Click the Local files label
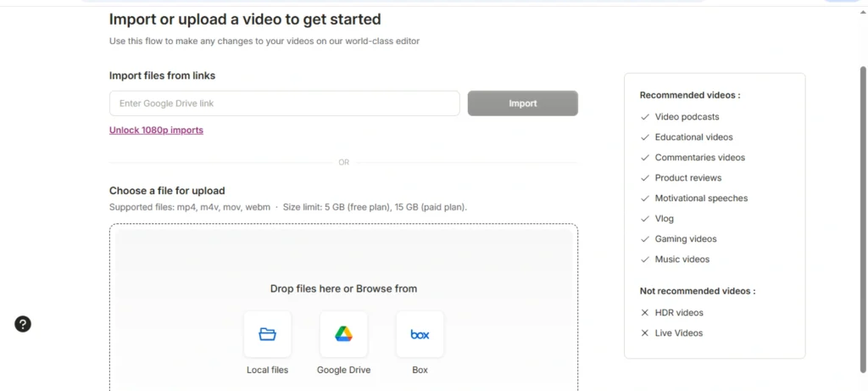 pyautogui.click(x=267, y=370)
